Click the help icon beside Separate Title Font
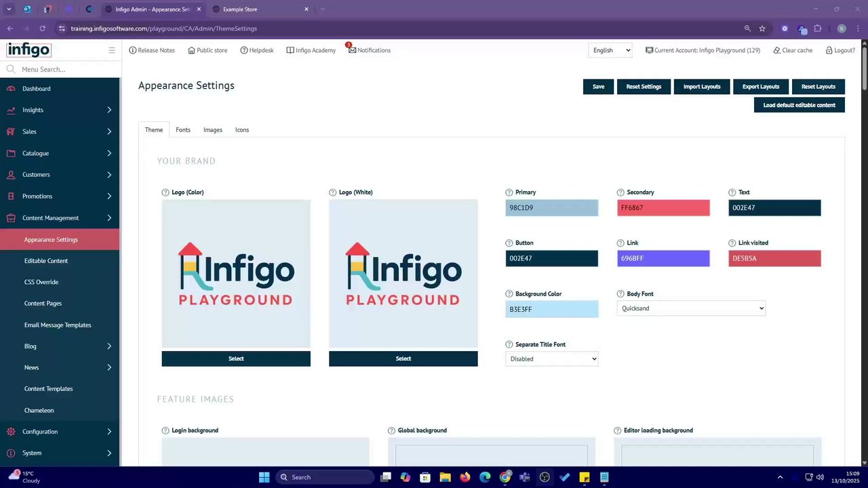Viewport: 868px width, 488px height. (x=509, y=344)
